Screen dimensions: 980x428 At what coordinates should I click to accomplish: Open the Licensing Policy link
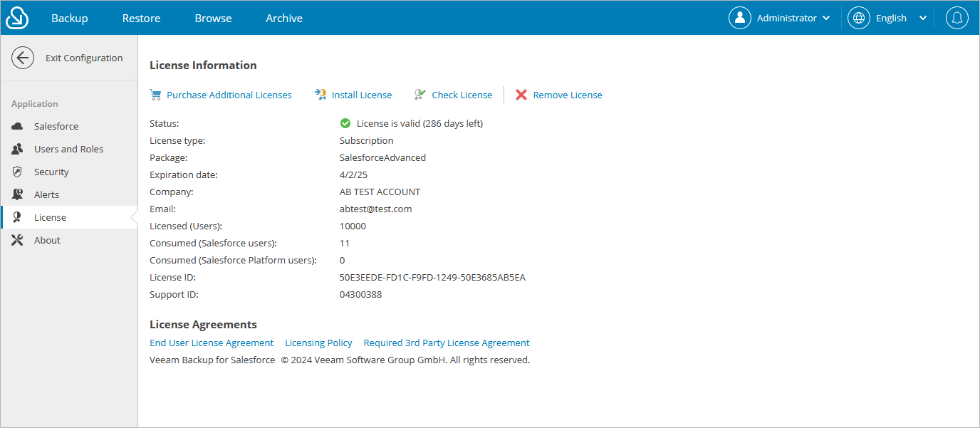(318, 343)
